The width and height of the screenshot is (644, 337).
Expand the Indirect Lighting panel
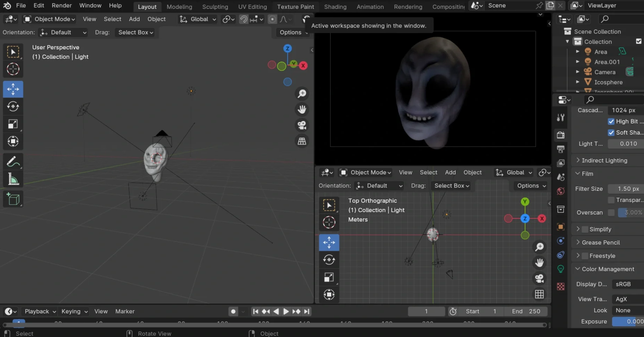(604, 160)
